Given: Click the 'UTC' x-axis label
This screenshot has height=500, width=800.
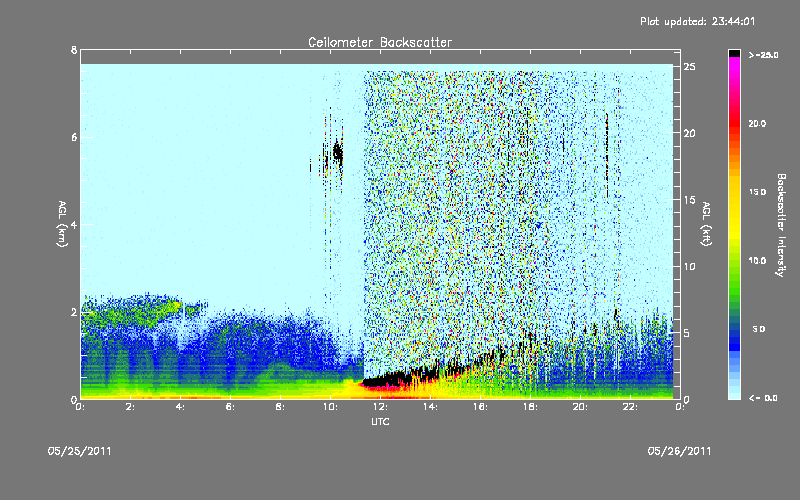Looking at the screenshot, I should pyautogui.click(x=380, y=421).
